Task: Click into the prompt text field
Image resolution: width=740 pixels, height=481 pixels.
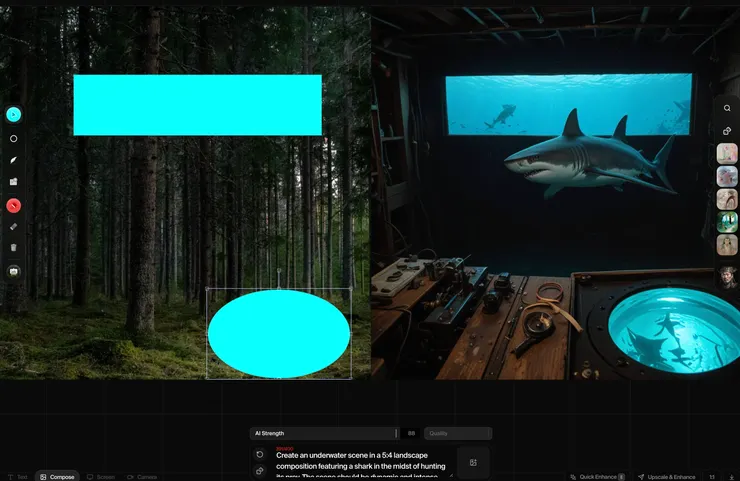Action: pos(361,464)
